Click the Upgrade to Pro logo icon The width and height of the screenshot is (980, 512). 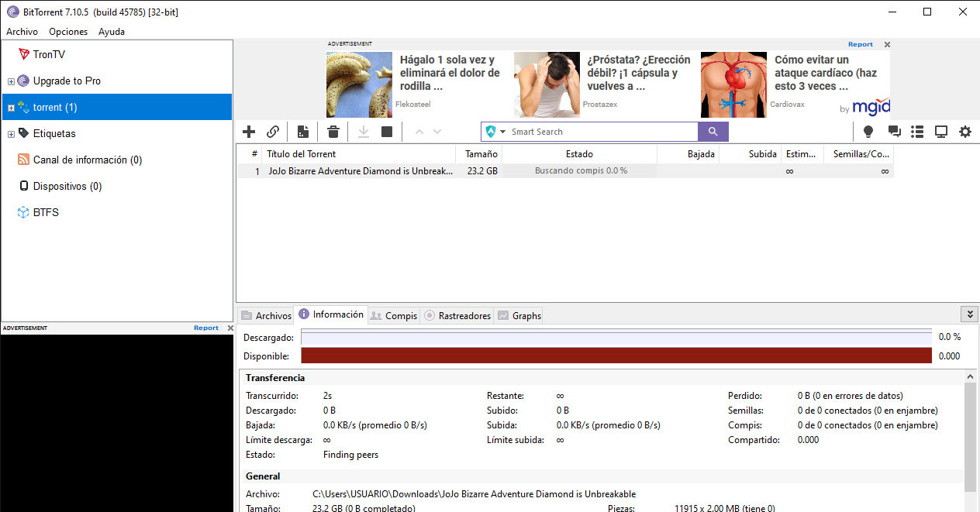[23, 81]
